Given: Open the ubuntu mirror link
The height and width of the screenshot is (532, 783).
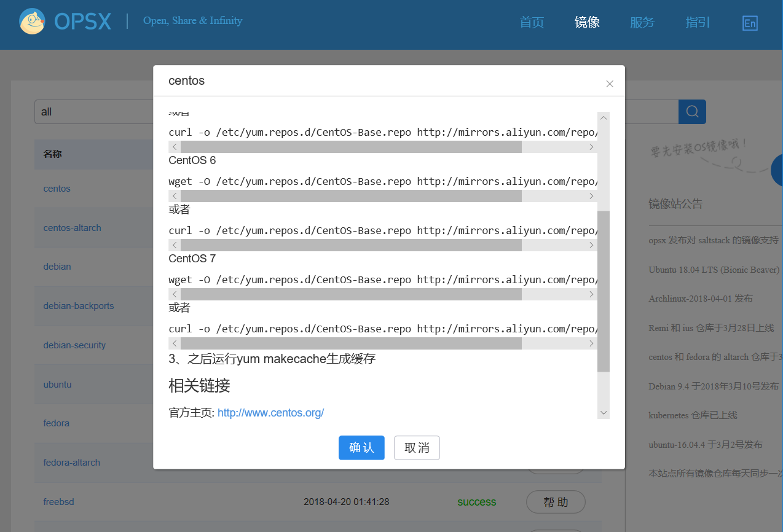Looking at the screenshot, I should pyautogui.click(x=57, y=385).
